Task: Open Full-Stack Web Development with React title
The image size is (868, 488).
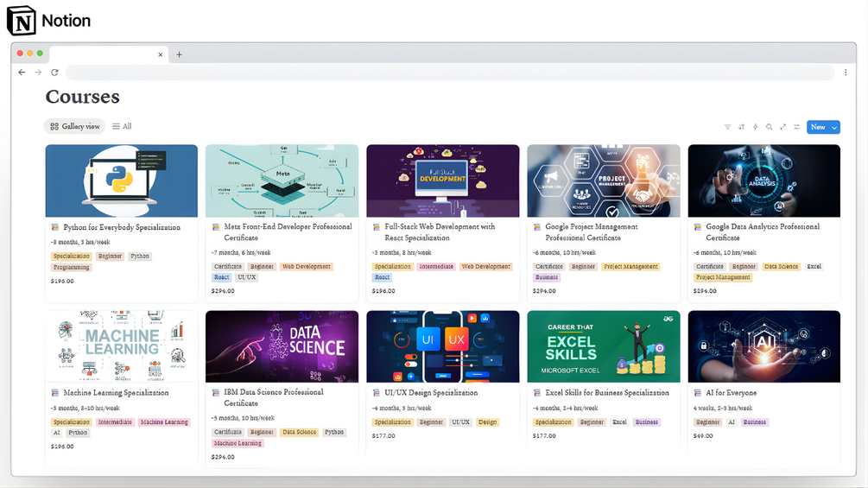Action: [440, 231]
